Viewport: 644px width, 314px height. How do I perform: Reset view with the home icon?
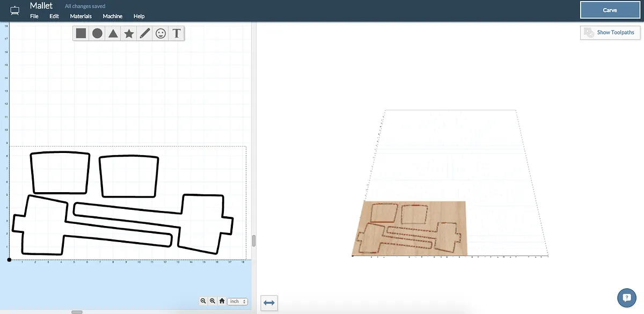click(222, 301)
